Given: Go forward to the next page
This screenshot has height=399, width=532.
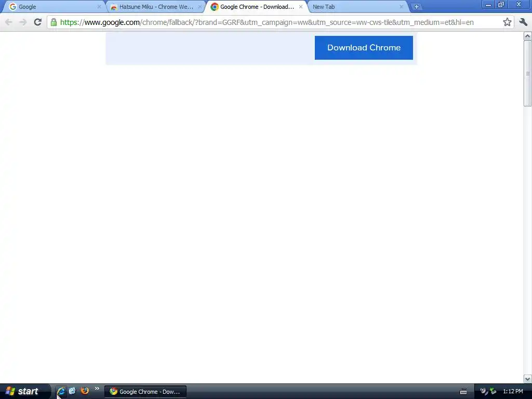Looking at the screenshot, I should point(23,22).
